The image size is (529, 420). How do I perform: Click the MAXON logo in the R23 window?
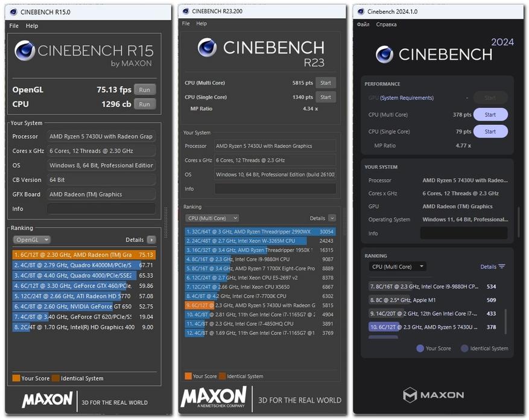tap(214, 398)
